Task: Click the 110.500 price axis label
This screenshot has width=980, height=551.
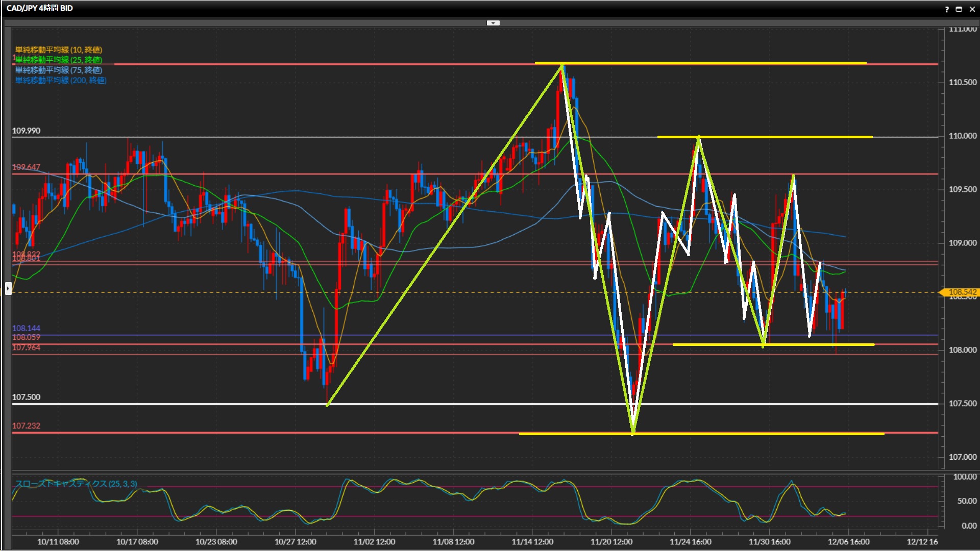Action: 962,82
